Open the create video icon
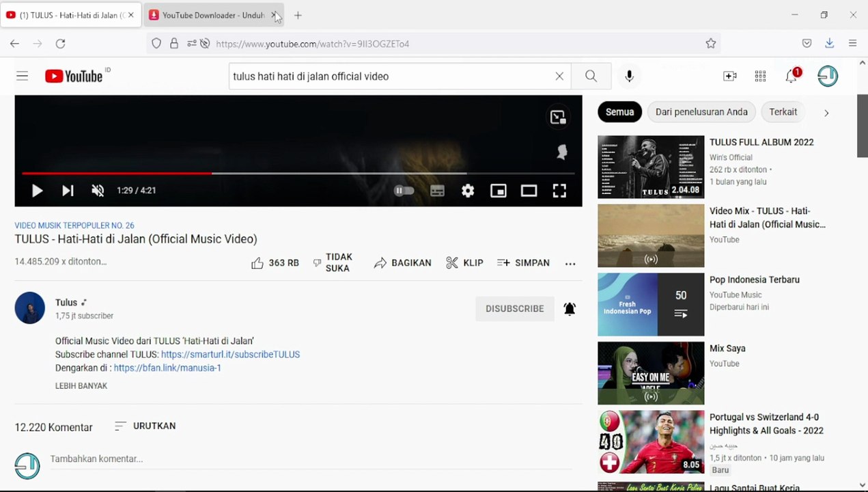Viewport: 868px width, 492px height. coord(730,76)
